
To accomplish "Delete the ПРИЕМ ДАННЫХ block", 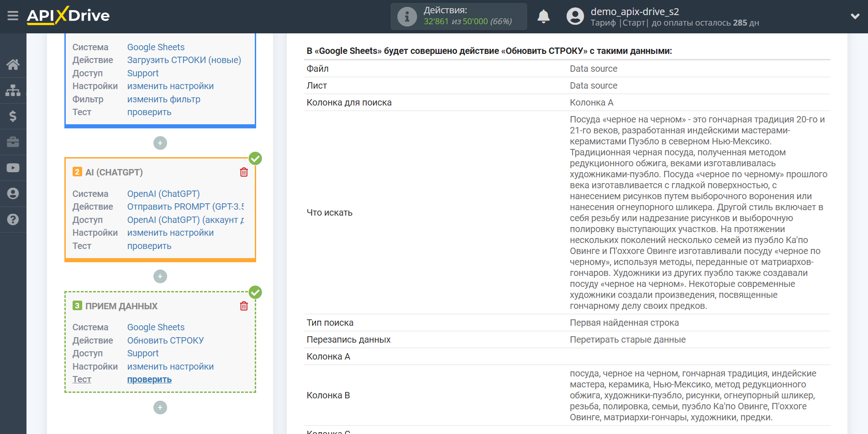I will [244, 306].
